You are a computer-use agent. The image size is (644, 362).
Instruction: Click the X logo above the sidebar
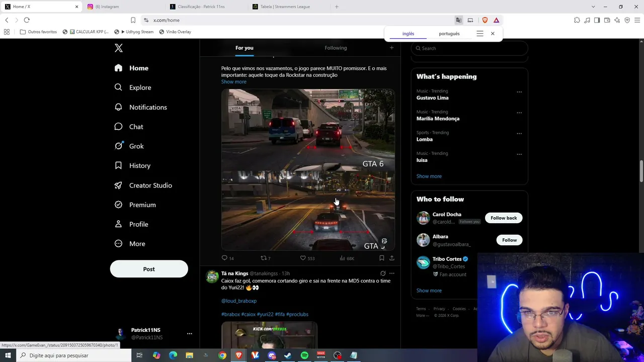(119, 48)
